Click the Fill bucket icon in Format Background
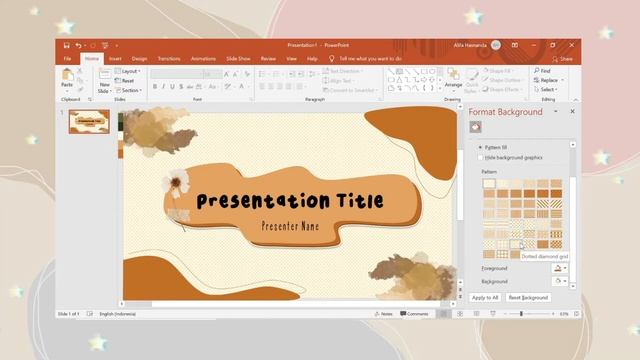The width and height of the screenshot is (640, 360). [475, 127]
